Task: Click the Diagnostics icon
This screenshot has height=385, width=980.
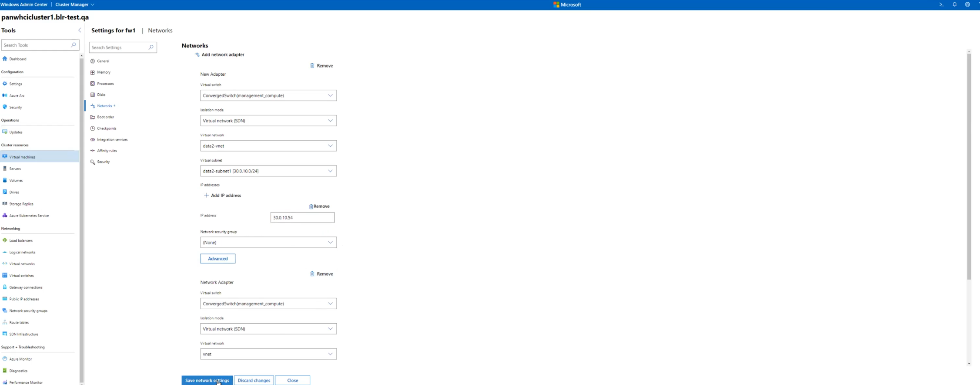Action: pos(5,371)
